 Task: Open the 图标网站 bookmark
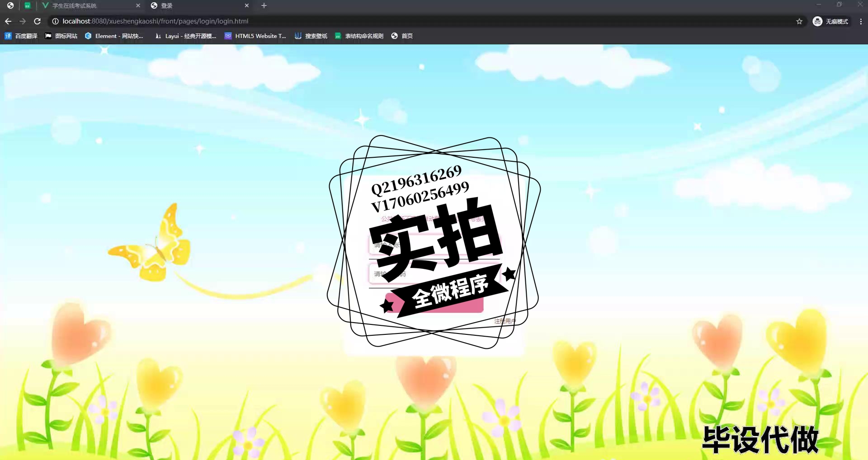61,36
